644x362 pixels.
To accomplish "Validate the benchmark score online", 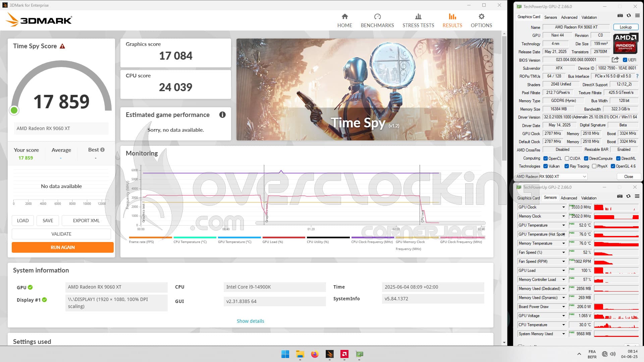I will (61, 234).
